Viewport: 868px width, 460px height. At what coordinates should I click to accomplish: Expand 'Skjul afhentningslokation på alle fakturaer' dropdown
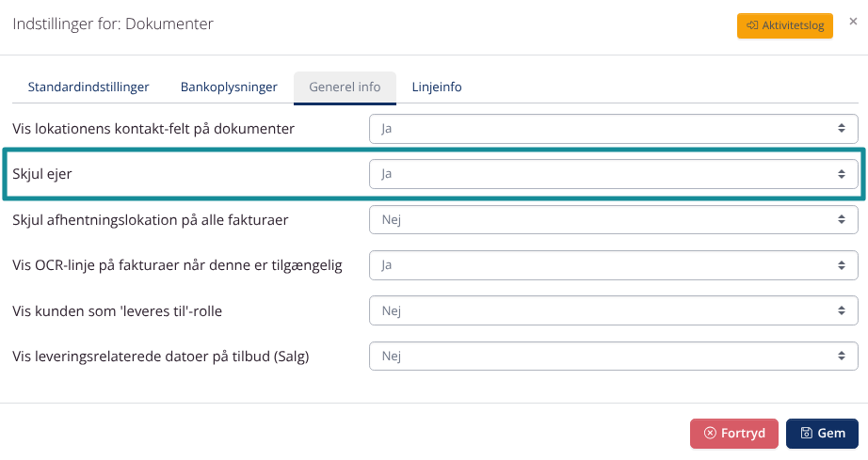(613, 219)
